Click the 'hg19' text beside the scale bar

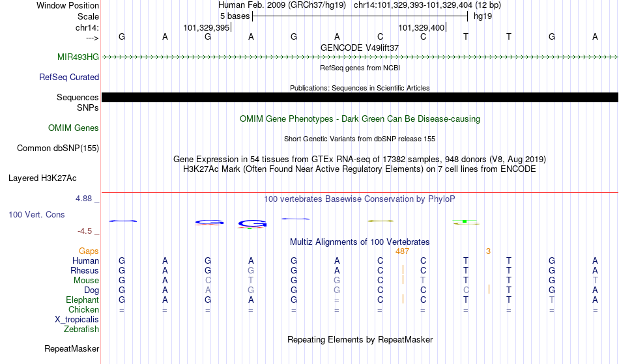(x=483, y=16)
